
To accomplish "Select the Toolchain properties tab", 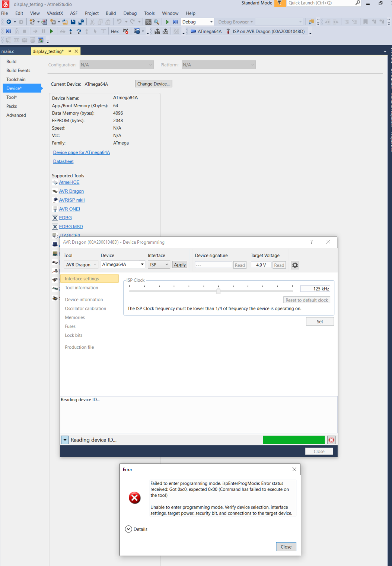I will 16,79.
